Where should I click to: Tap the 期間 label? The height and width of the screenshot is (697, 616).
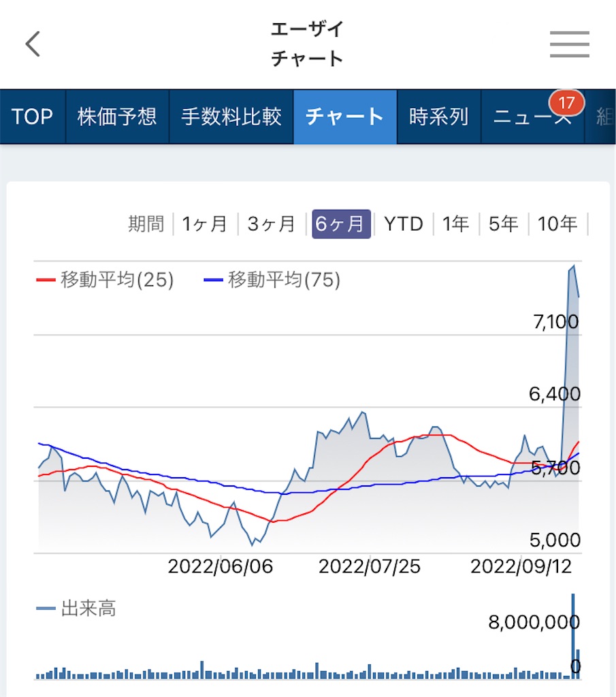(146, 224)
